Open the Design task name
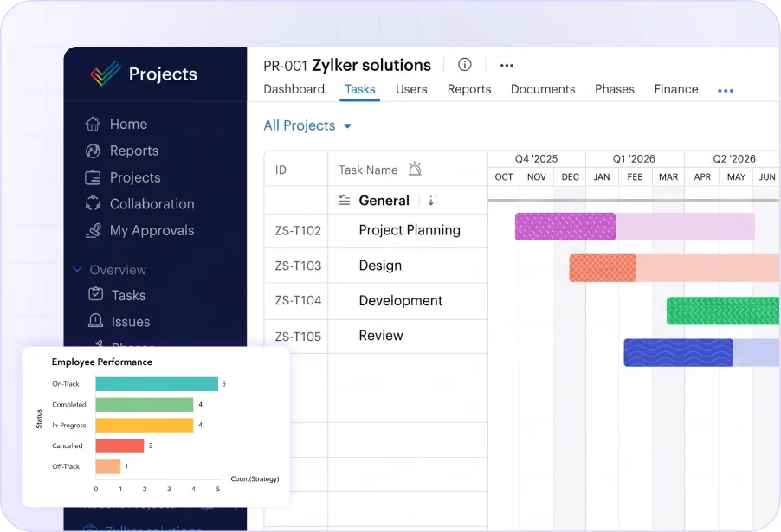 (380, 266)
